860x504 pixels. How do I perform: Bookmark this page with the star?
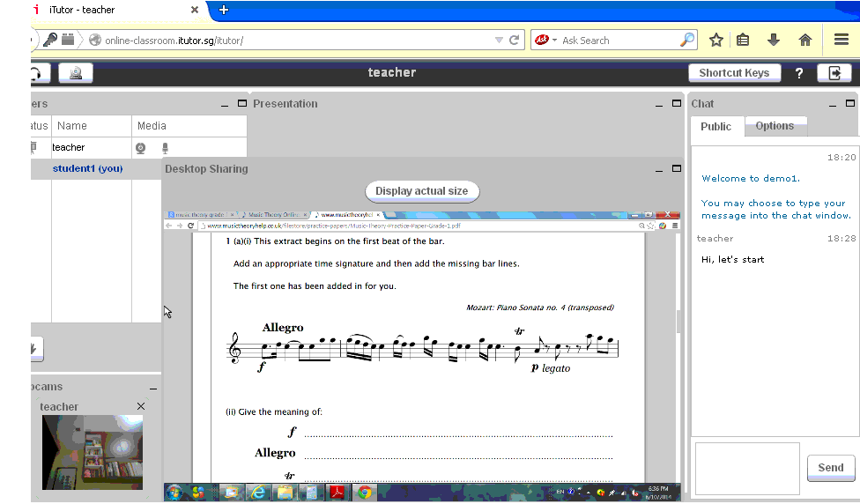(715, 40)
